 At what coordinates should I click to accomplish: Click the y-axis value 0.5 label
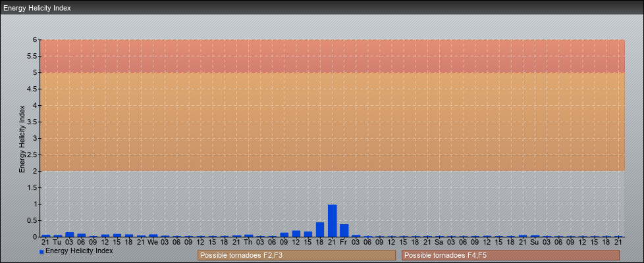pos(33,220)
